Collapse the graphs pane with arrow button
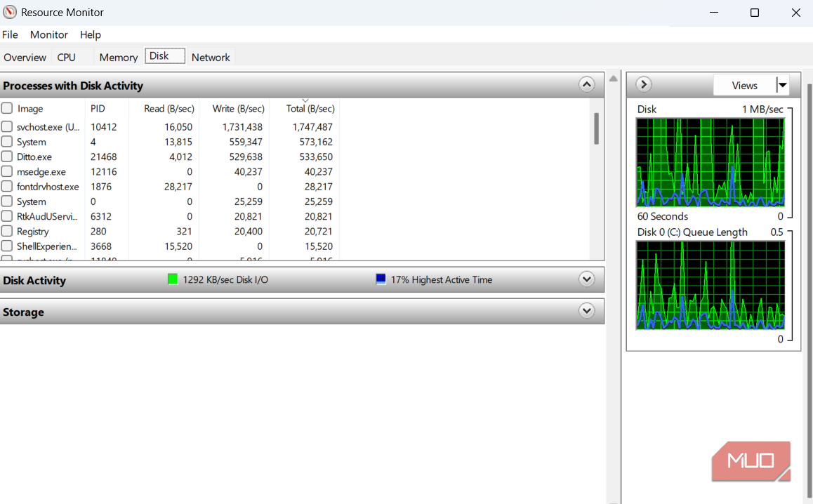 tap(644, 84)
